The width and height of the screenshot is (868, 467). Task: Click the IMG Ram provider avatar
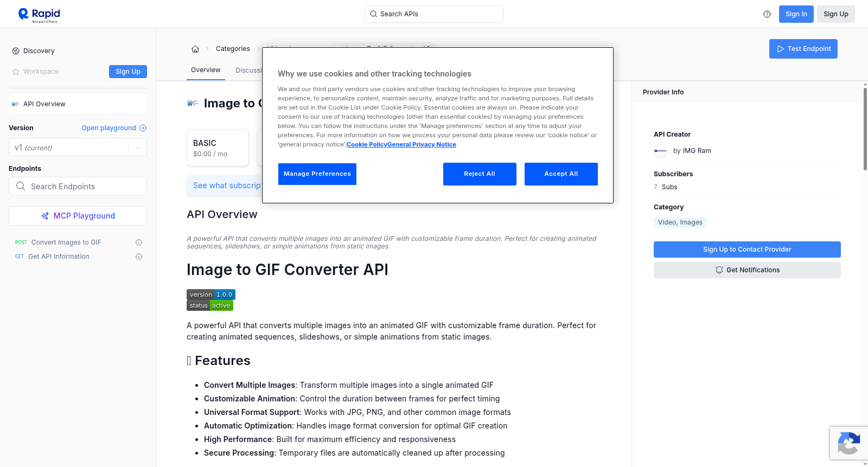coord(660,151)
